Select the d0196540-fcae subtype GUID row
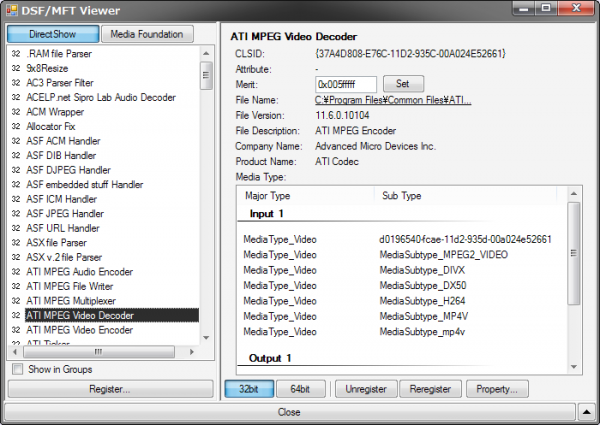The image size is (600, 425). click(x=402, y=239)
